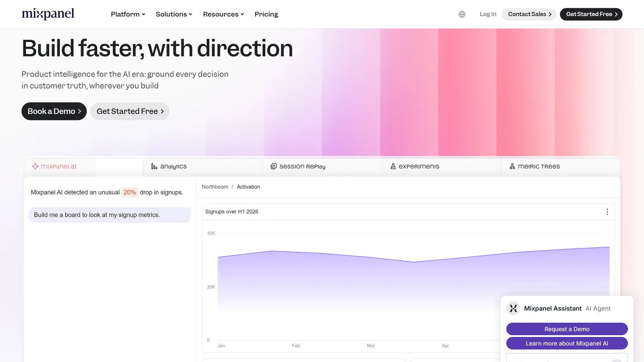This screenshot has width=644, height=362.
Task: Click the Mar axis label
Action: [x=371, y=345]
